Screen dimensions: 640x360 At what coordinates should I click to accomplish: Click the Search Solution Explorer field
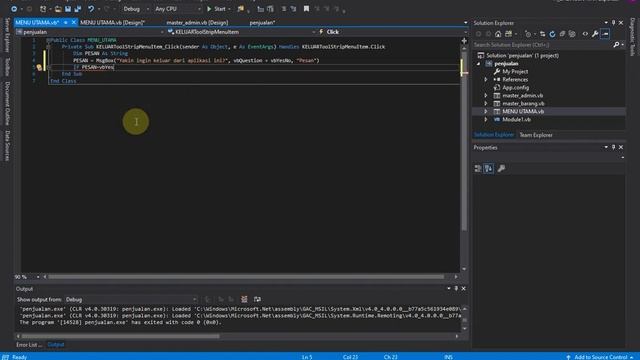543,44
